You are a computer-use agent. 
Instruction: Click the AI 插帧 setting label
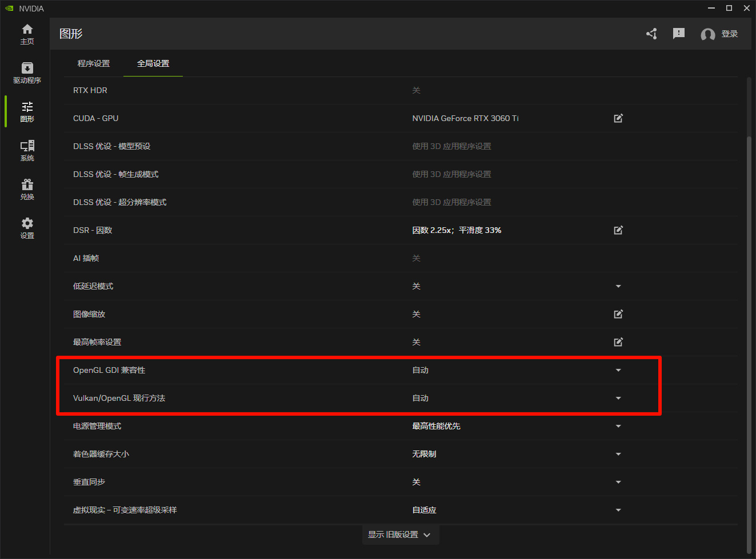pyautogui.click(x=86, y=258)
